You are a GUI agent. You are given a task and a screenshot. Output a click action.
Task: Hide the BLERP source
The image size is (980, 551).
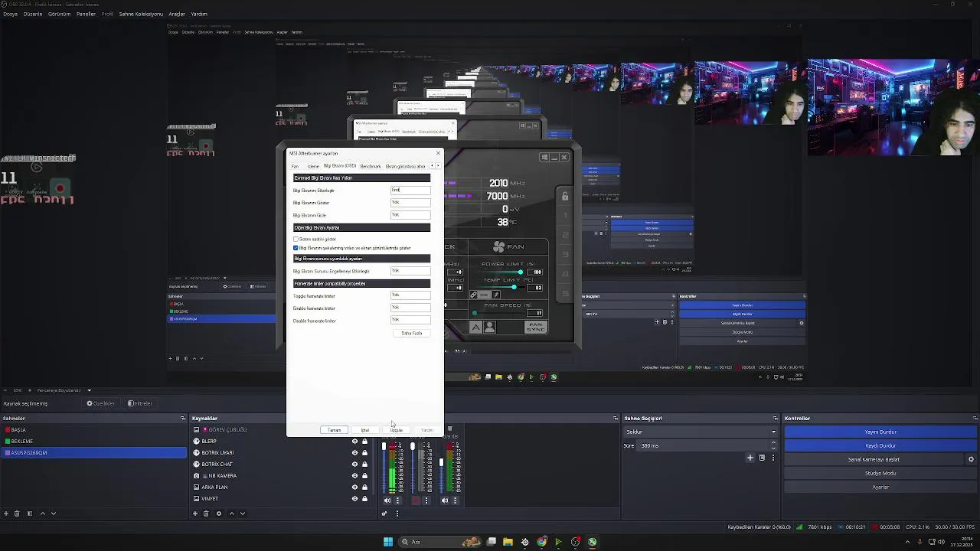[x=354, y=442]
